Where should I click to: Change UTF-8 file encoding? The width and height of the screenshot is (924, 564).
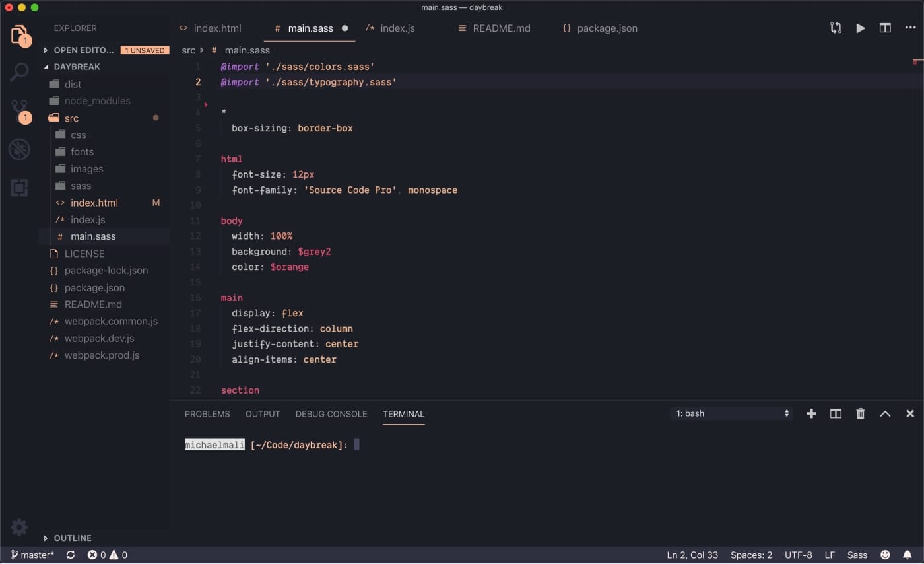tap(799, 555)
